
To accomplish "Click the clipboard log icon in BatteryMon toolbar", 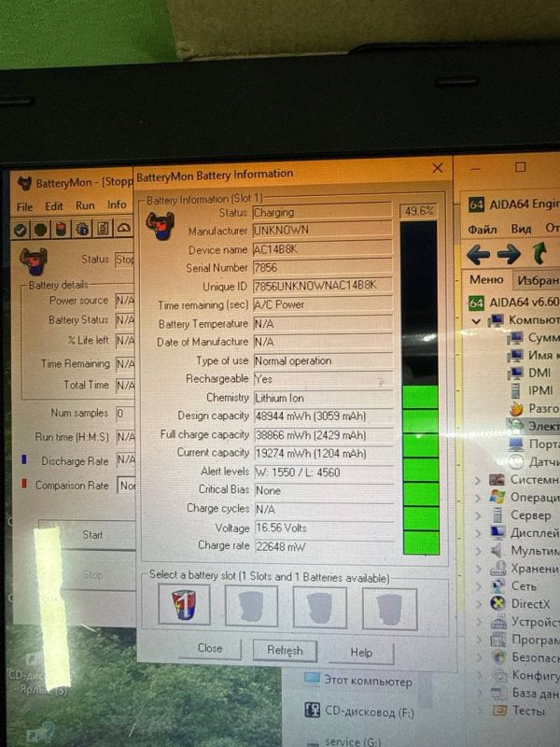I will pyautogui.click(x=104, y=229).
